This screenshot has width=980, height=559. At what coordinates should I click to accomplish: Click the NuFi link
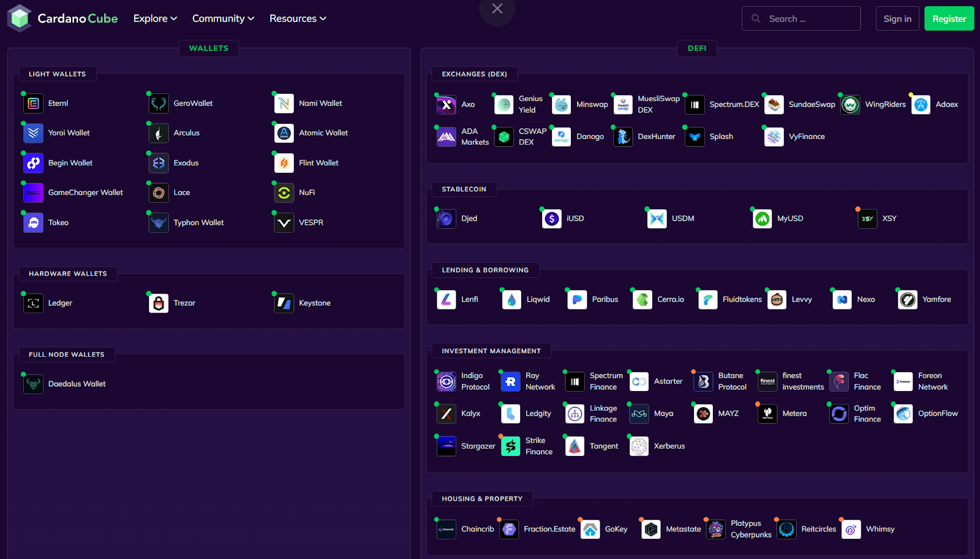click(x=307, y=192)
